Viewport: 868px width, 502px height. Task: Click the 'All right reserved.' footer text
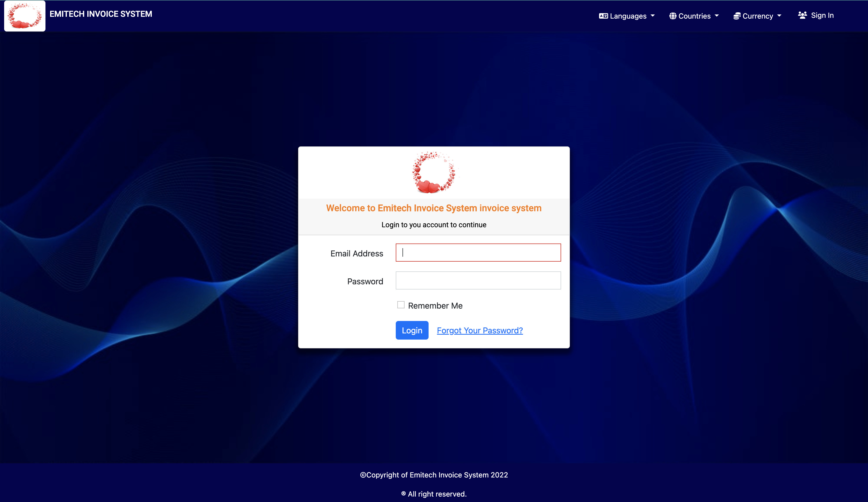(x=434, y=494)
